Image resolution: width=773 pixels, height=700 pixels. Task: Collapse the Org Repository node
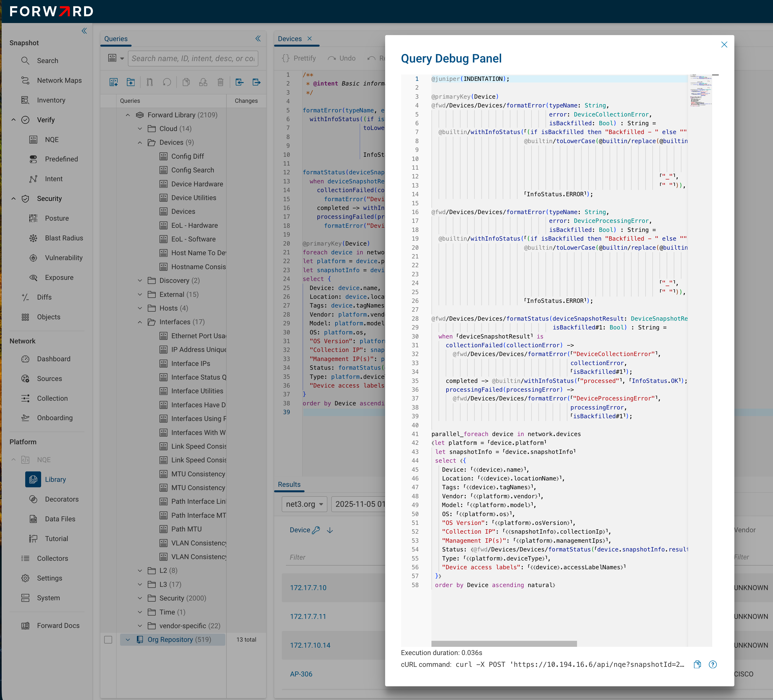point(128,639)
